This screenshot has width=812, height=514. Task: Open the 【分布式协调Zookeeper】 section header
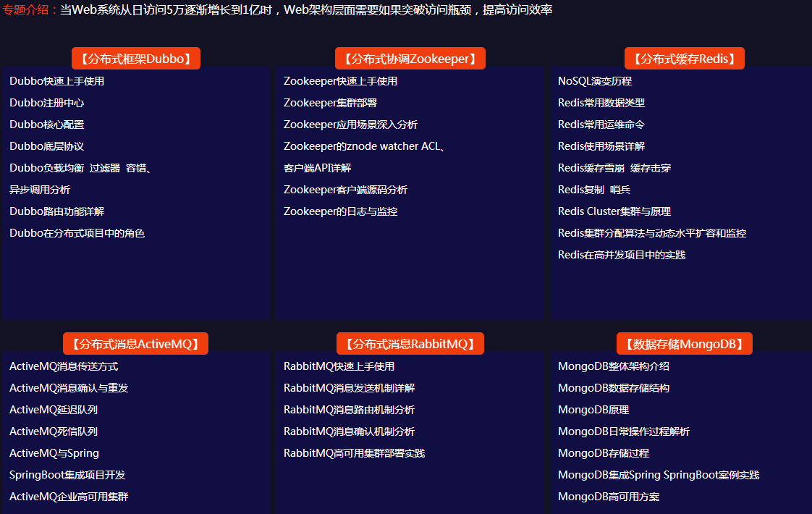coord(410,58)
